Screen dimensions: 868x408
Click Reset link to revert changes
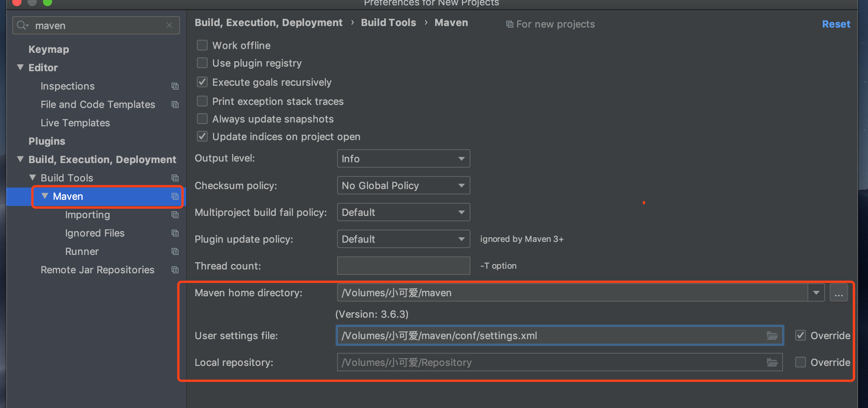pos(836,24)
